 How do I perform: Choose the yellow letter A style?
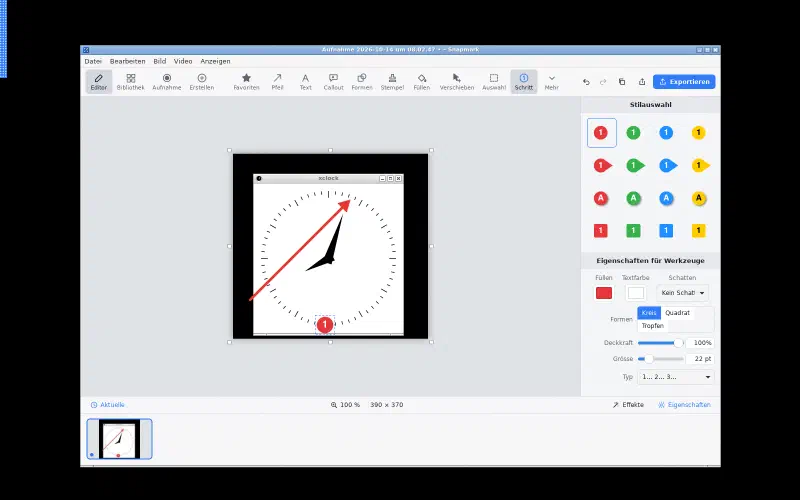698,198
